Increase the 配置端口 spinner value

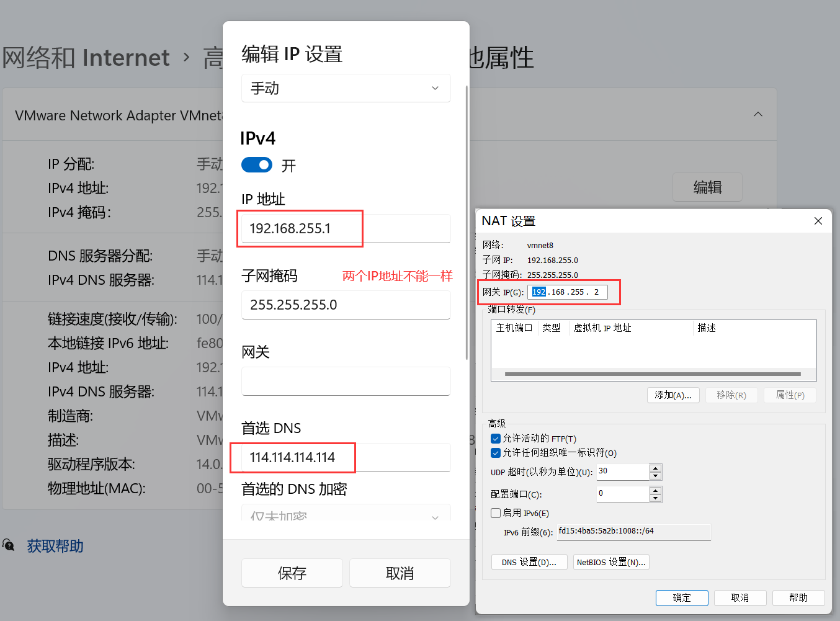pyautogui.click(x=656, y=490)
